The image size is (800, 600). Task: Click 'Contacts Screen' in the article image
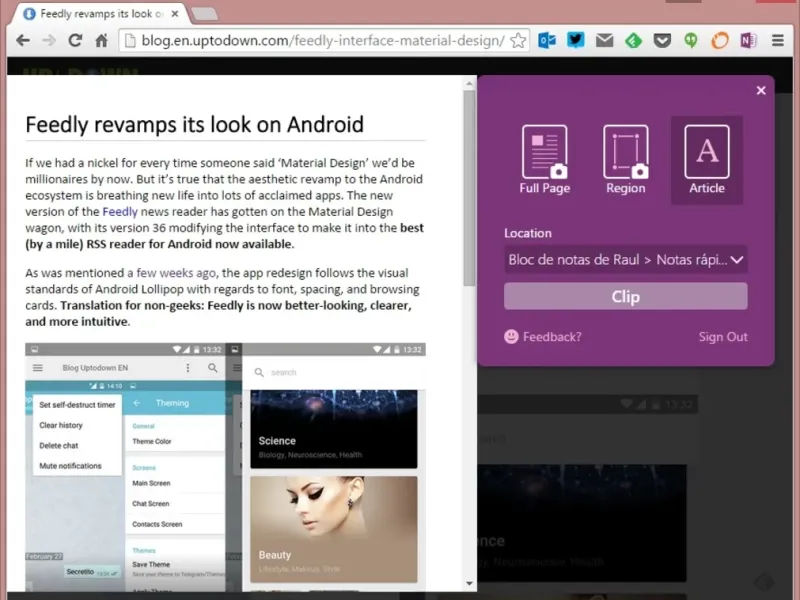157,524
